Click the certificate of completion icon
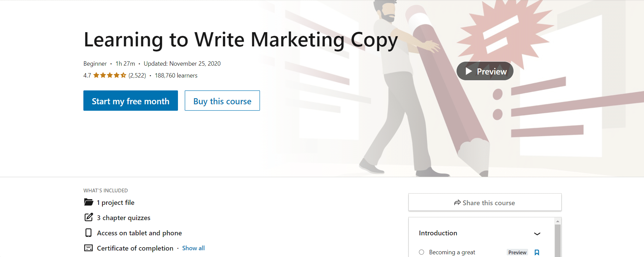 pyautogui.click(x=88, y=248)
